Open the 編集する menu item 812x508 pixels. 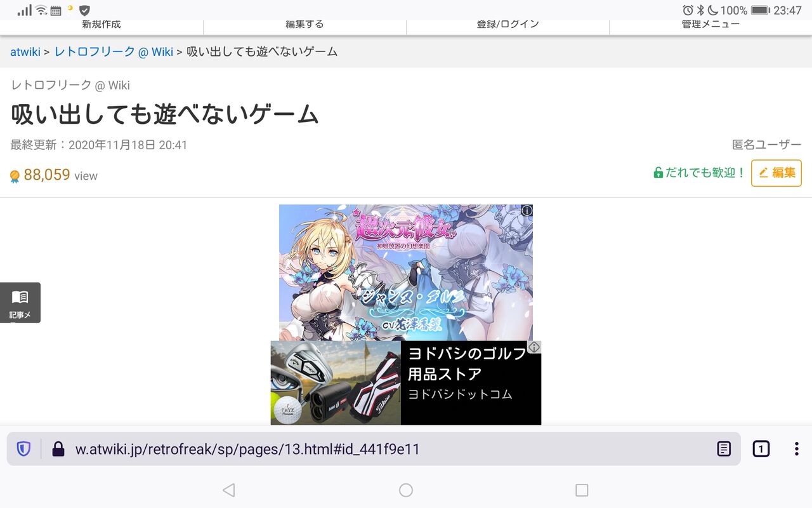304,25
